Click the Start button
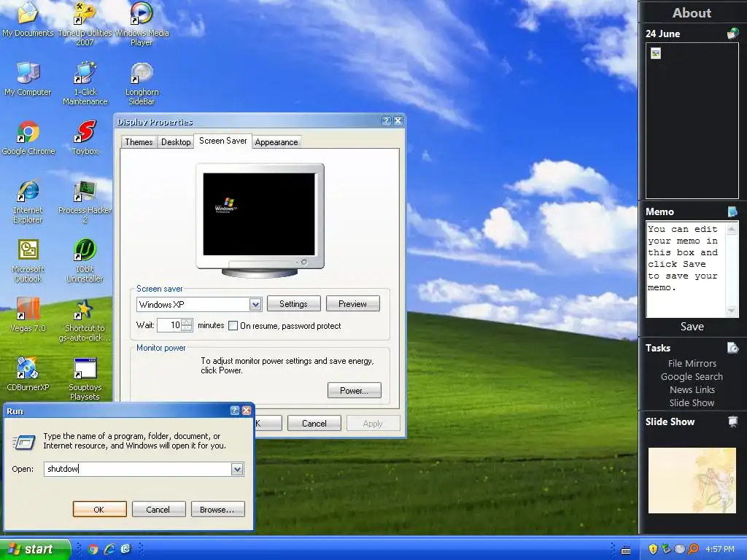This screenshot has height=560, width=747. 35,549
